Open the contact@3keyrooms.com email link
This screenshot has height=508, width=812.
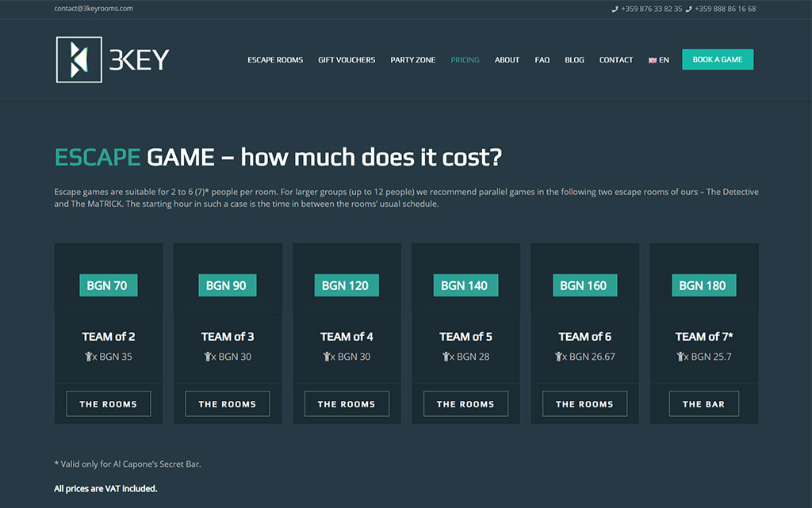(92, 9)
